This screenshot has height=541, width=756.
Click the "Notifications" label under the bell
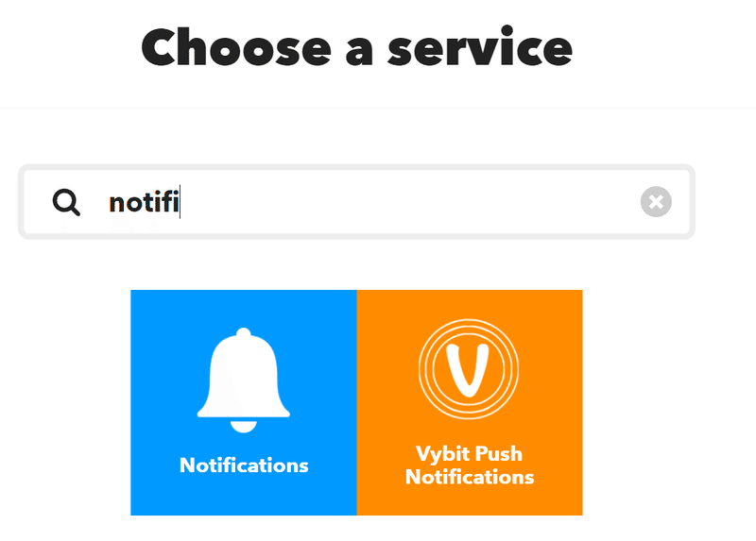tap(244, 465)
